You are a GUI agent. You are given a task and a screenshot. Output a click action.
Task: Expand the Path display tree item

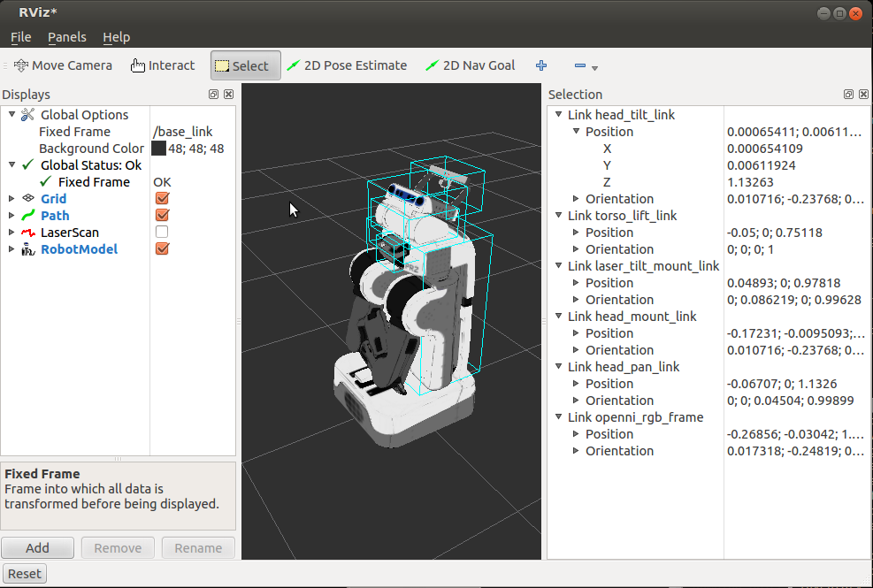point(11,216)
